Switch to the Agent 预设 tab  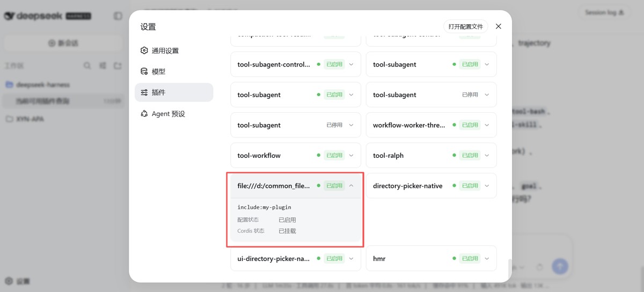point(174,114)
